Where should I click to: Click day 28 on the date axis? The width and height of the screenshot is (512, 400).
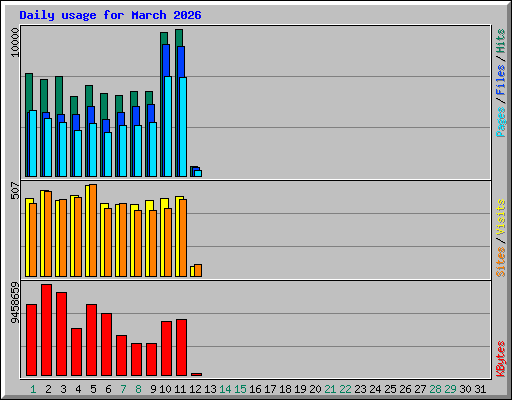tap(435, 389)
